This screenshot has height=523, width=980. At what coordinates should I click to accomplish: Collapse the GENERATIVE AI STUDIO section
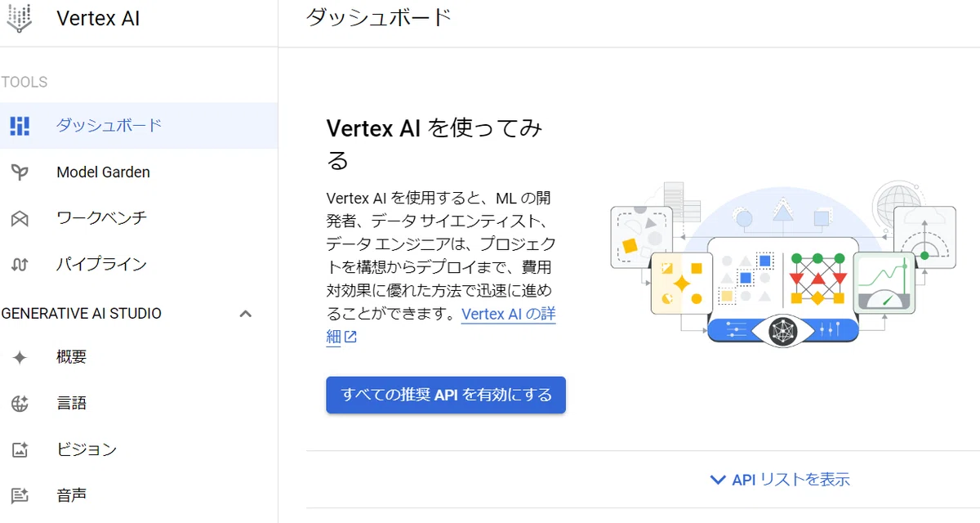(x=245, y=314)
